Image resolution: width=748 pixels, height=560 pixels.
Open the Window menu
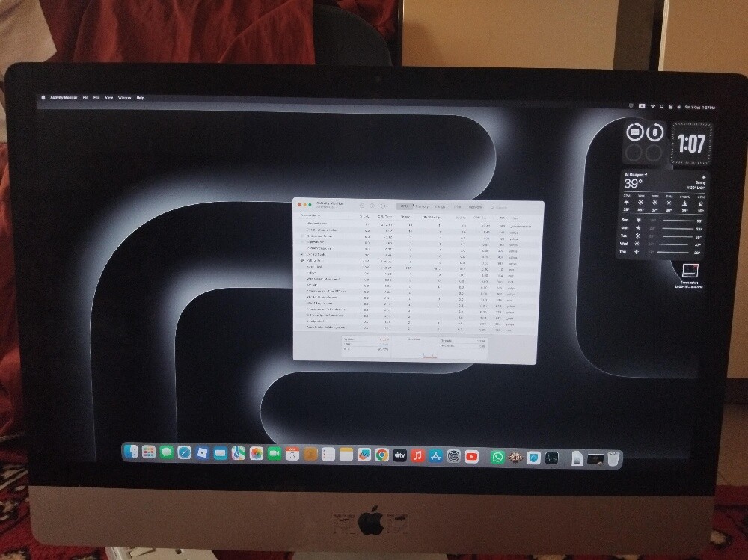(x=124, y=98)
